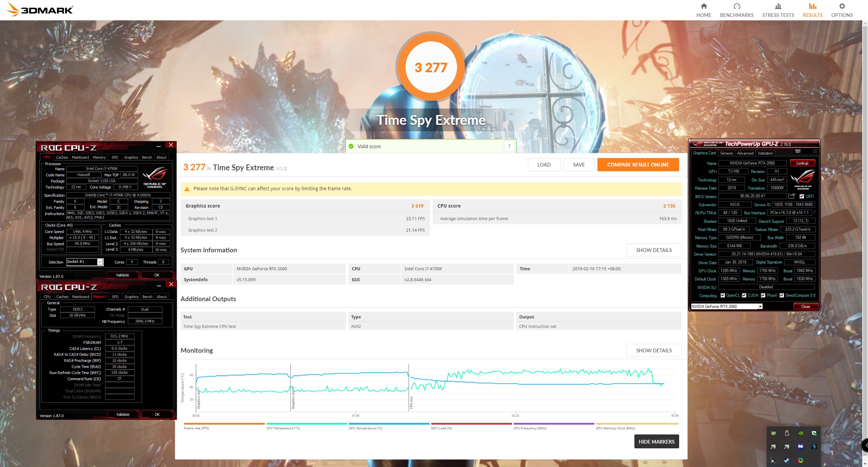
Task: Click COMPARE RESULT ONLINE
Action: [x=638, y=165]
